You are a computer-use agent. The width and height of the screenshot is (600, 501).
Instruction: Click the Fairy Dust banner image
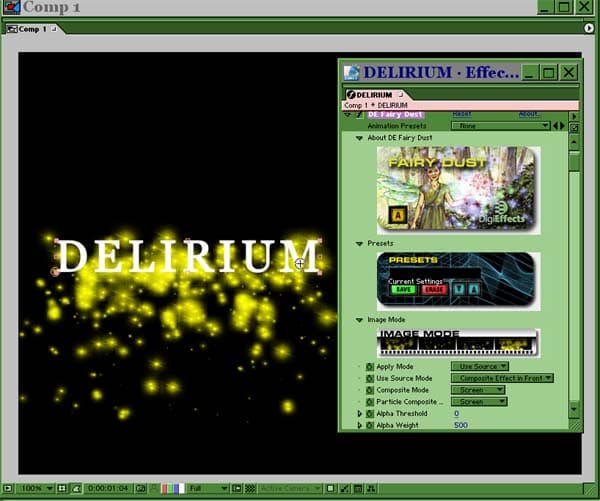[458, 190]
